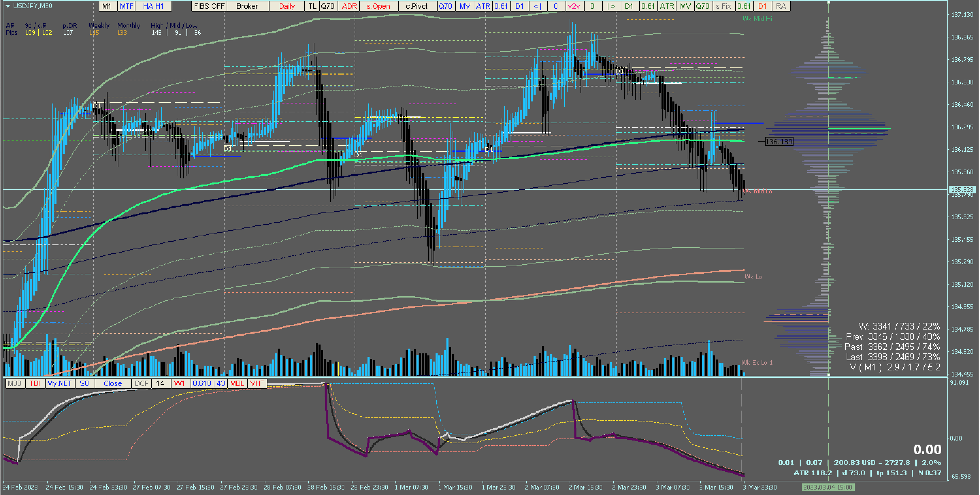Click the red Daily period selector

coord(287,6)
